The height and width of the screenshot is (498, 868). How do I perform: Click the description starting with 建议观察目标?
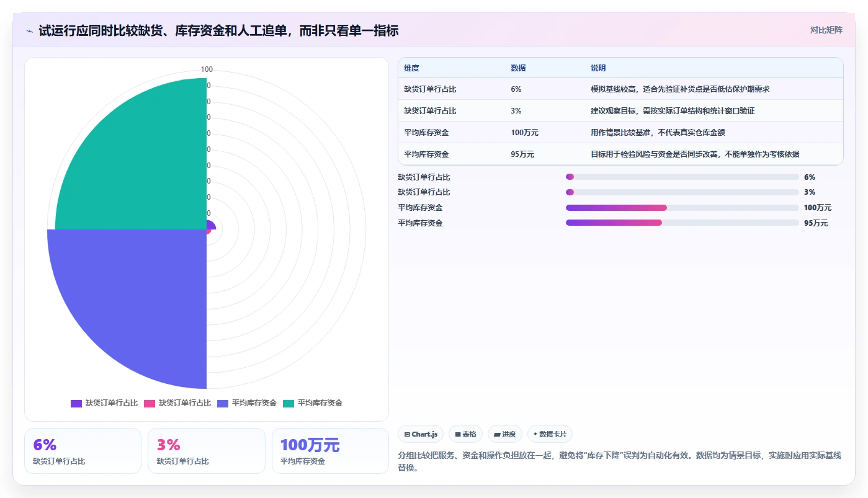click(x=673, y=111)
